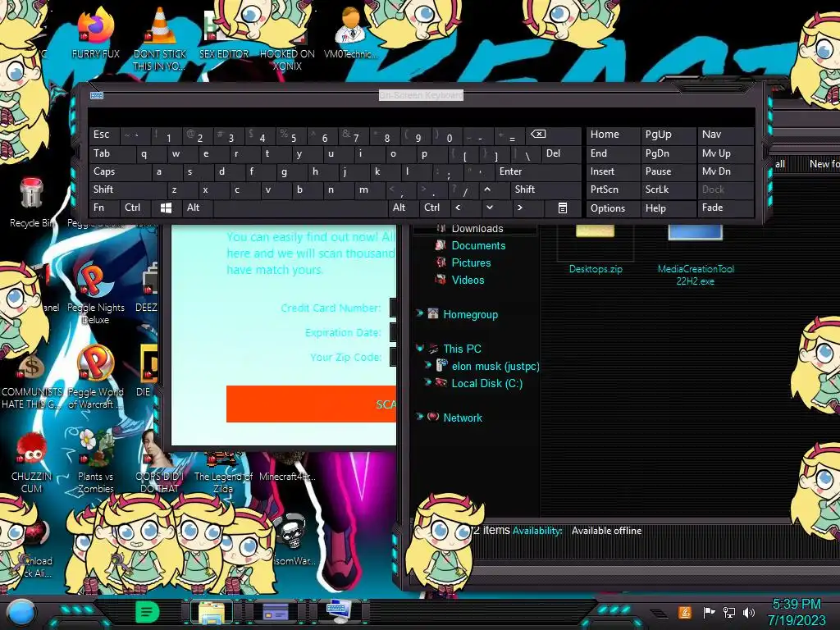
Task: Click the context menu key on keyboard
Action: tap(563, 208)
